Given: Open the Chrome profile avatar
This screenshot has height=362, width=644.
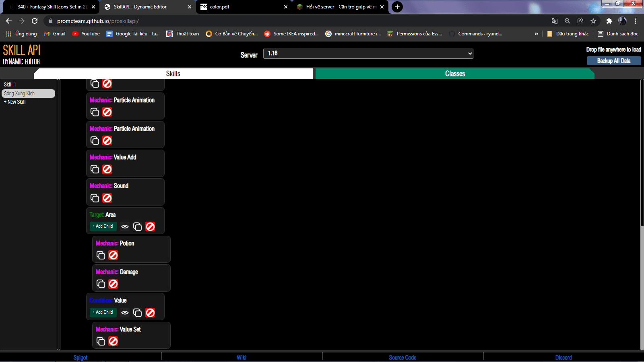Looking at the screenshot, I should point(622,21).
